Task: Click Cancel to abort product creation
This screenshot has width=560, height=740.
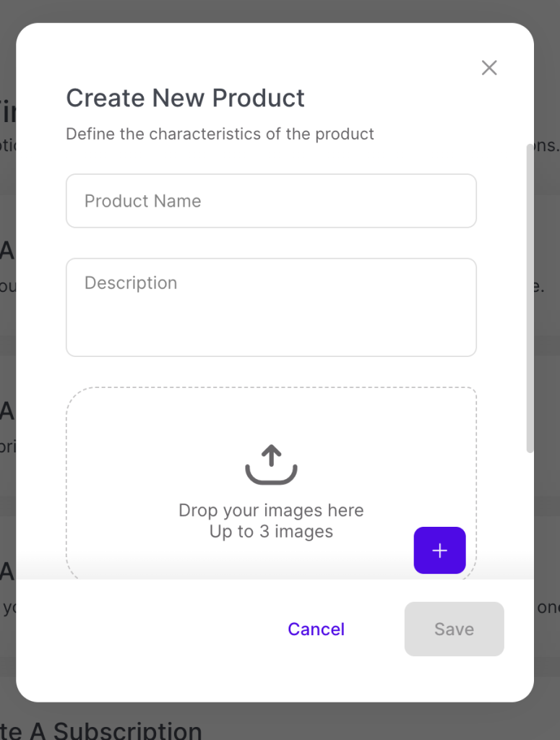Action: pos(316,629)
